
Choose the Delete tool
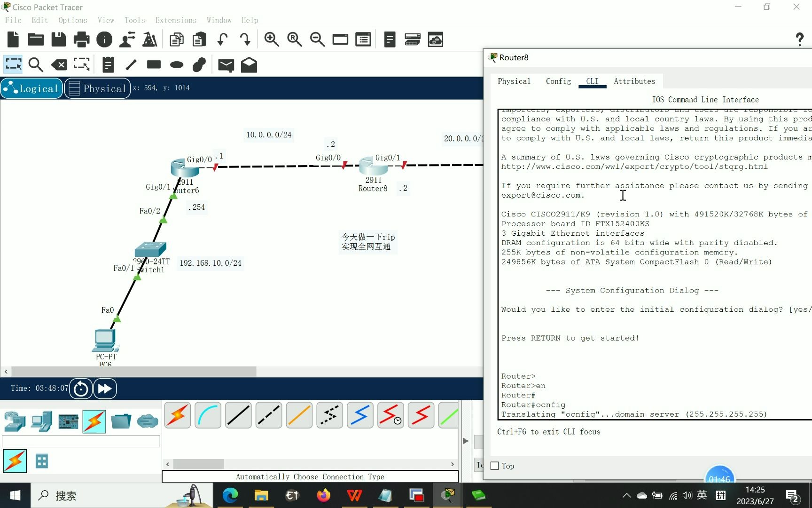click(x=59, y=64)
